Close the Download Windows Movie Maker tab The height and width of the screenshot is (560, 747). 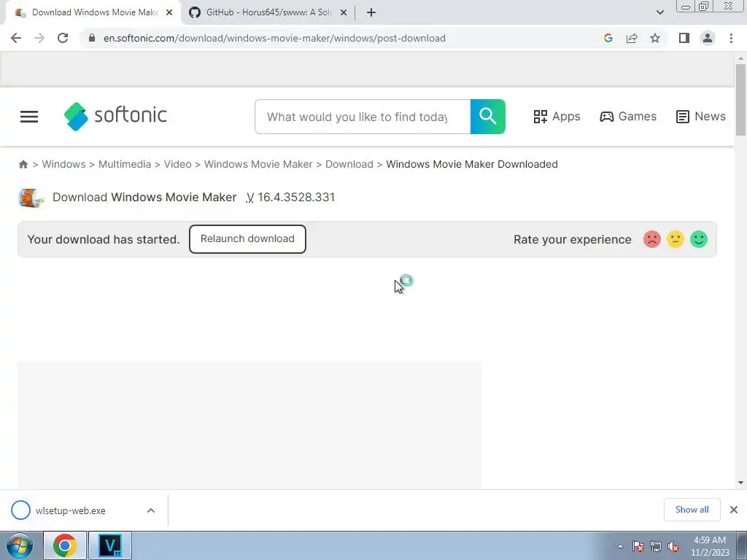pos(169,13)
